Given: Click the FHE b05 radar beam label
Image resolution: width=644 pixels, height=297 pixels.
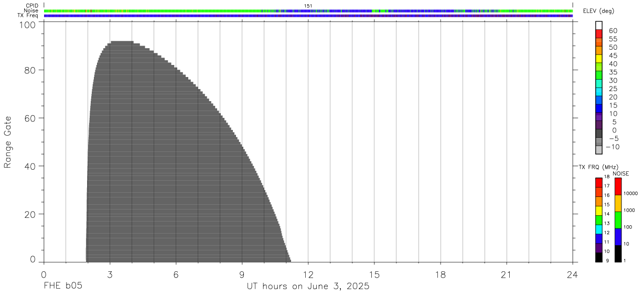Looking at the screenshot, I should pos(62,287).
